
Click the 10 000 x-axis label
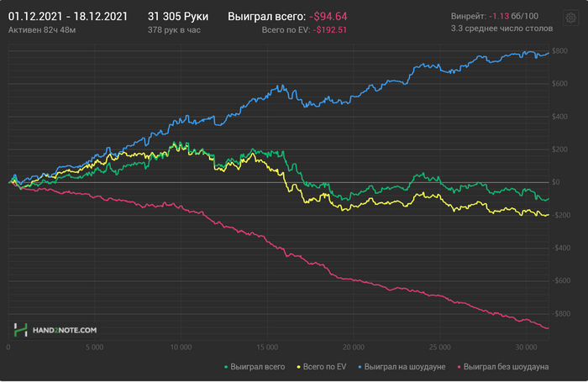(x=181, y=348)
